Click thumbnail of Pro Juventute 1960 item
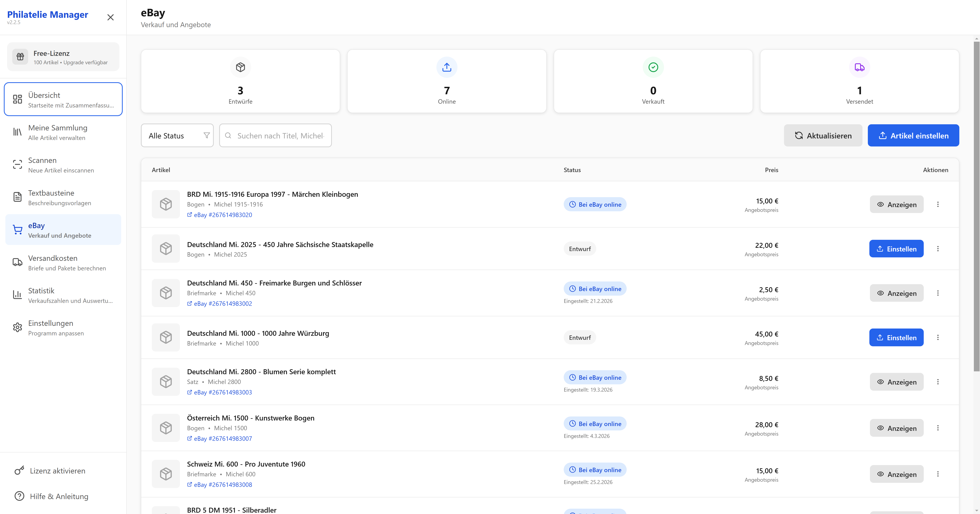The image size is (980, 514). tap(166, 474)
